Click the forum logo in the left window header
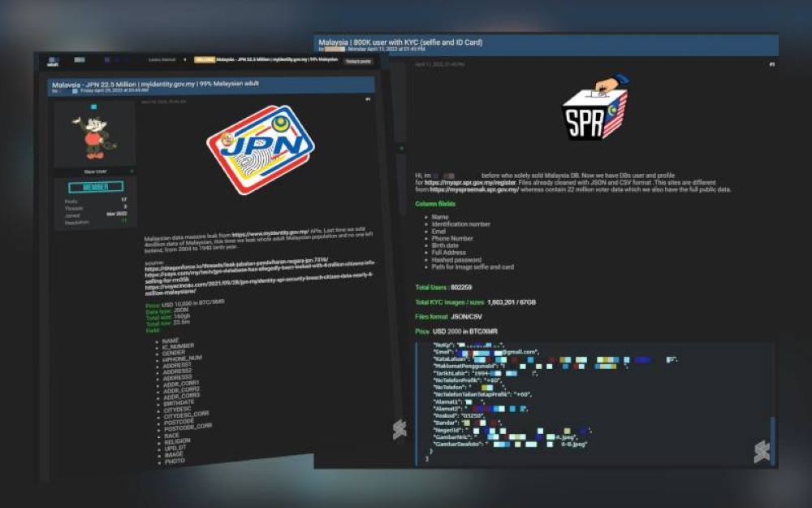Image resolution: width=812 pixels, height=508 pixels. coord(53,60)
